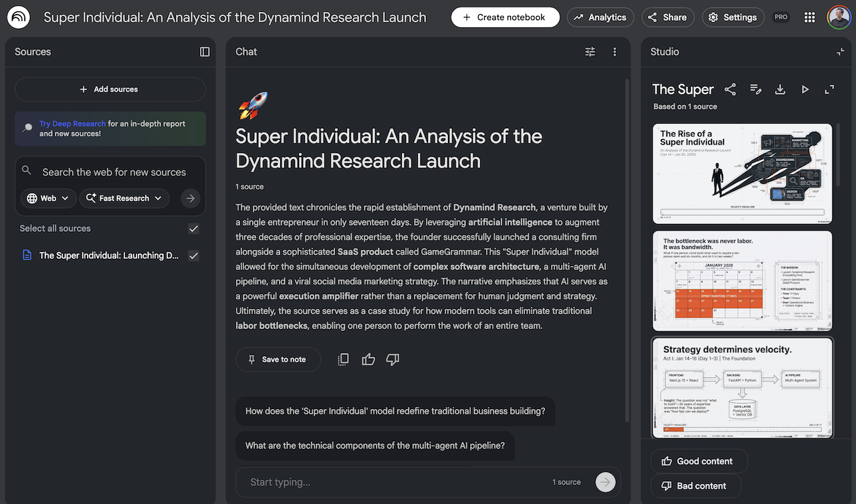Viewport: 856px width, 504px height.
Task: Switch to the Analytics view
Action: pyautogui.click(x=600, y=17)
